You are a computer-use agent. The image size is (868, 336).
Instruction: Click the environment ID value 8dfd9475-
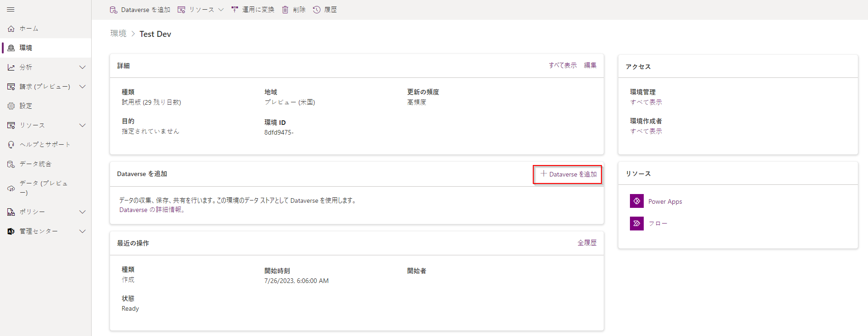pos(279,132)
